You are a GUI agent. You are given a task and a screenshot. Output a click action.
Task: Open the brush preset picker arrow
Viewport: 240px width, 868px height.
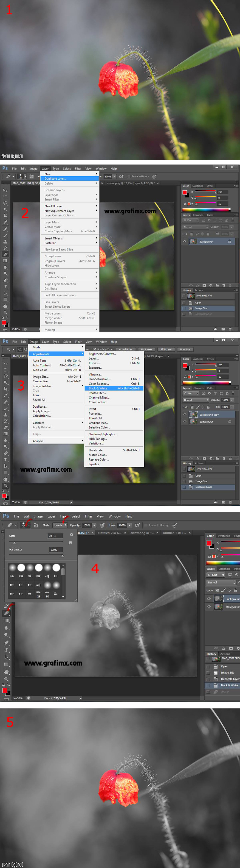(x=29, y=525)
